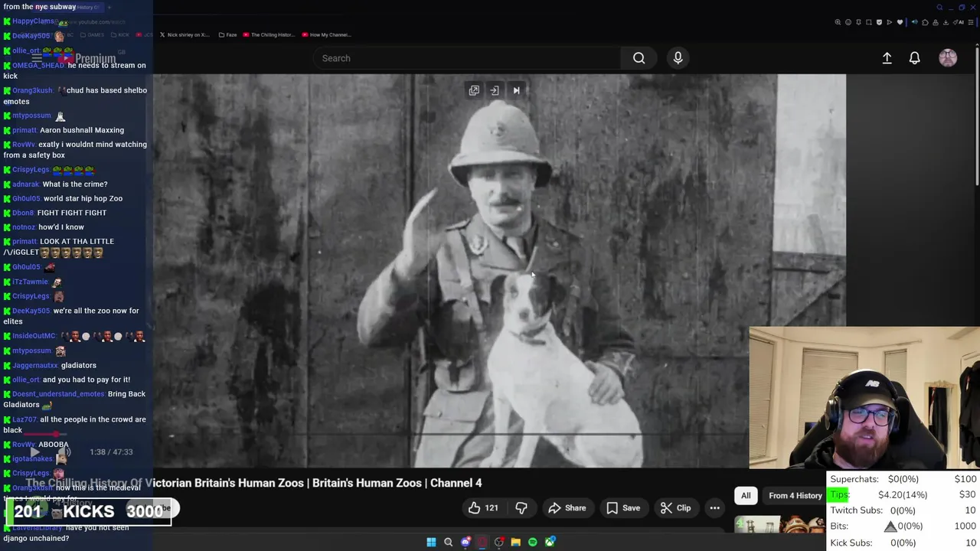The height and width of the screenshot is (551, 980).
Task: Skip to next video in player overlay
Action: pyautogui.click(x=516, y=90)
